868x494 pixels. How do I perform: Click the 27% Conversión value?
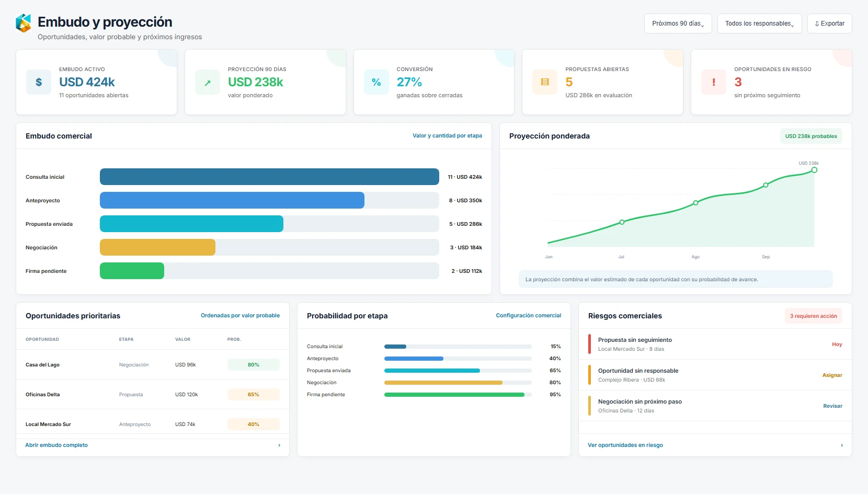click(409, 82)
